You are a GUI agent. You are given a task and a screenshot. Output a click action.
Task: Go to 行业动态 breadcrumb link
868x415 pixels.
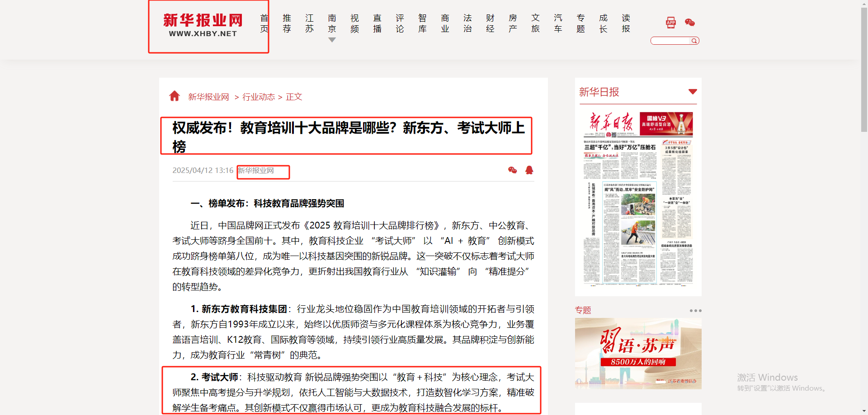(259, 97)
